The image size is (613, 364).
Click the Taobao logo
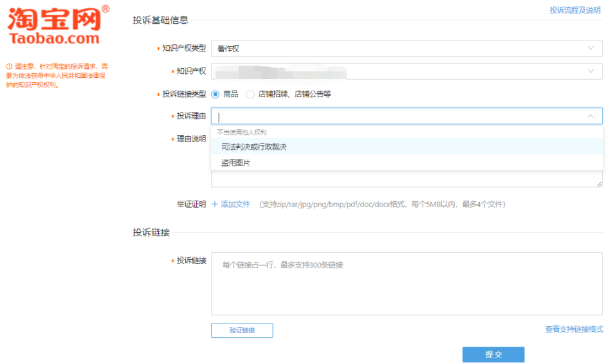pos(57,26)
